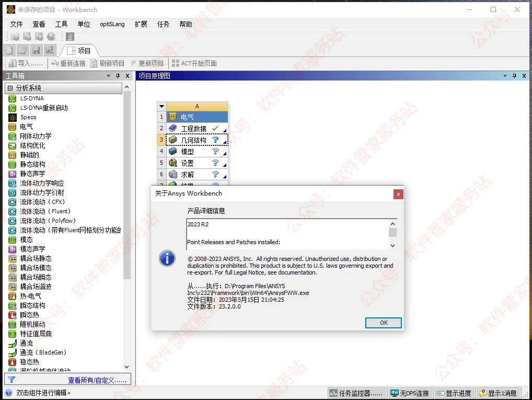532x400 pixels.
Task: Click the 稳态热 system icon
Action: point(12,362)
